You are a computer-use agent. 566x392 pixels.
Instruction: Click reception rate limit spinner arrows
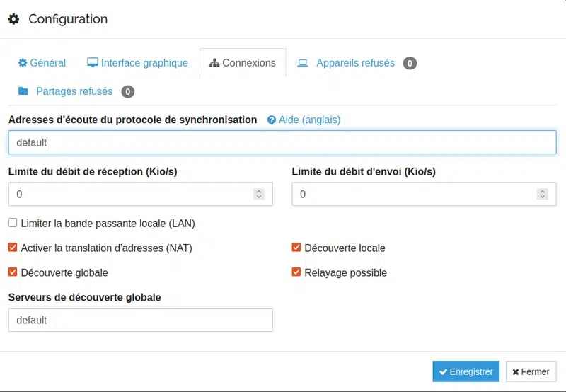pos(259,194)
